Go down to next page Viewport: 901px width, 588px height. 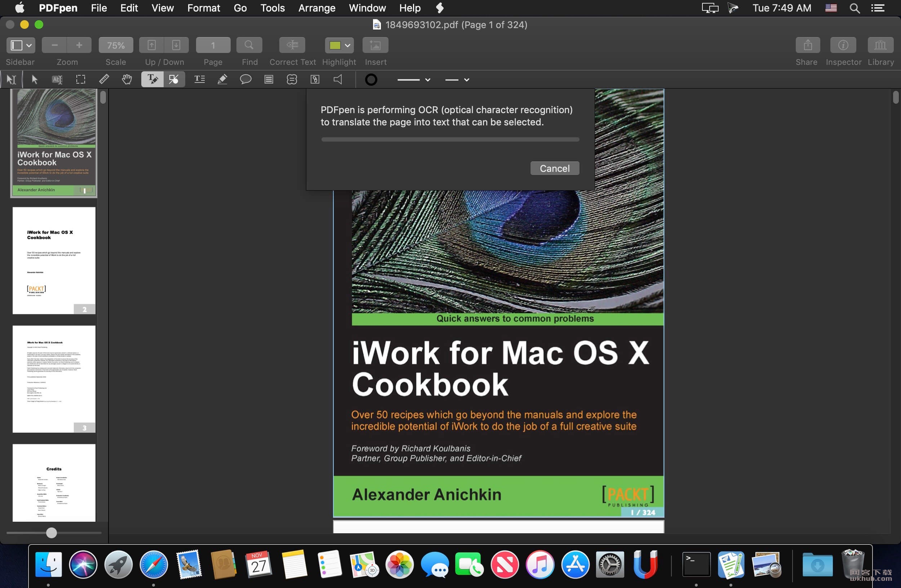(x=176, y=45)
